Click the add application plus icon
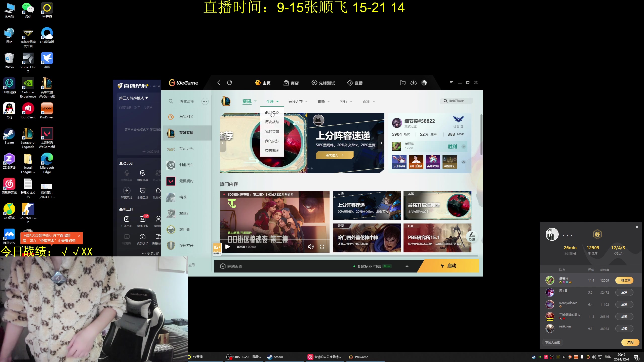 tap(205, 101)
